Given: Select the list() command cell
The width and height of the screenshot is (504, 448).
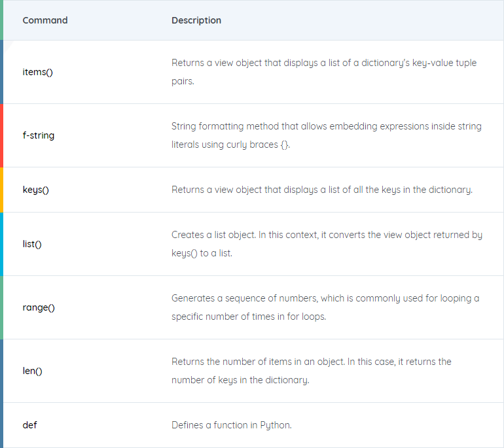Looking at the screenshot, I should tap(32, 244).
